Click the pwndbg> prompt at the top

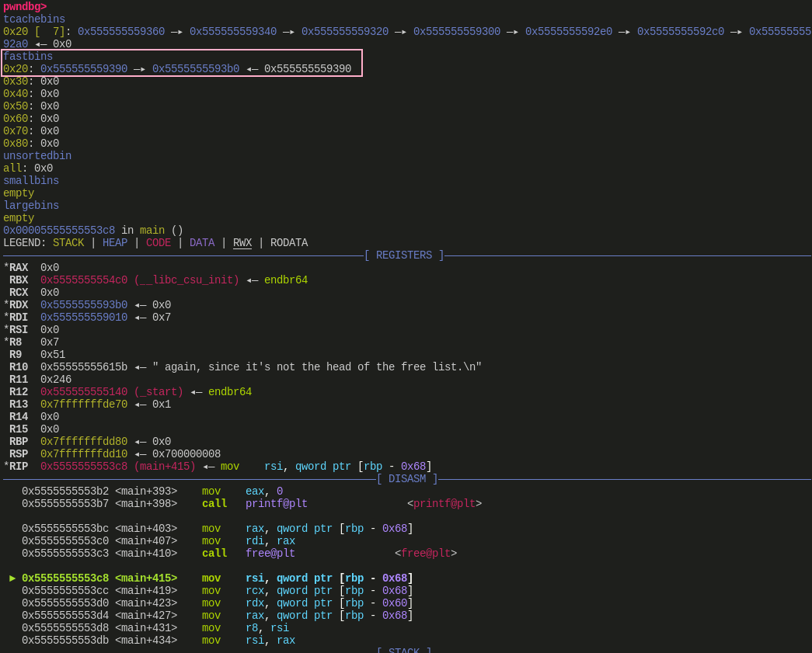[25, 7]
